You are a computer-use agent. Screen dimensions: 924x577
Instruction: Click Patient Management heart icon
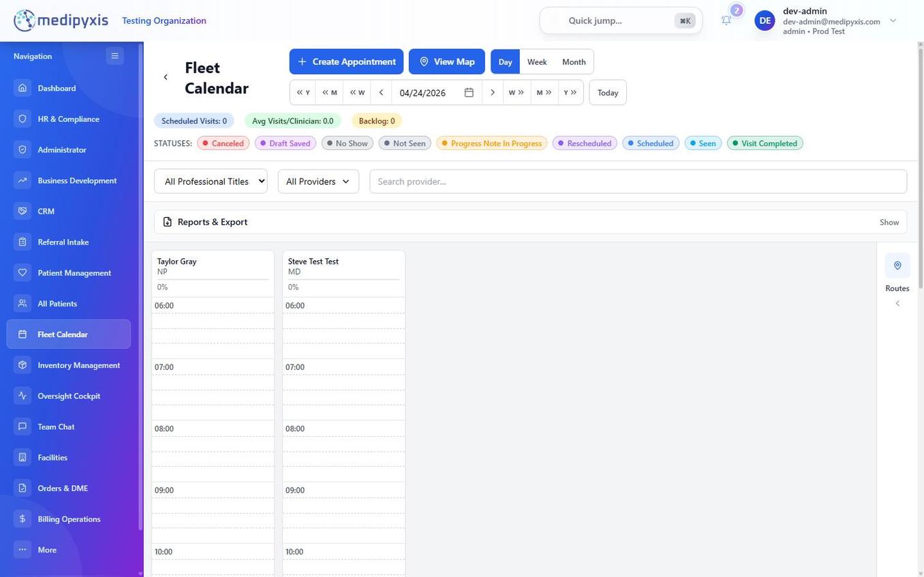click(x=22, y=272)
